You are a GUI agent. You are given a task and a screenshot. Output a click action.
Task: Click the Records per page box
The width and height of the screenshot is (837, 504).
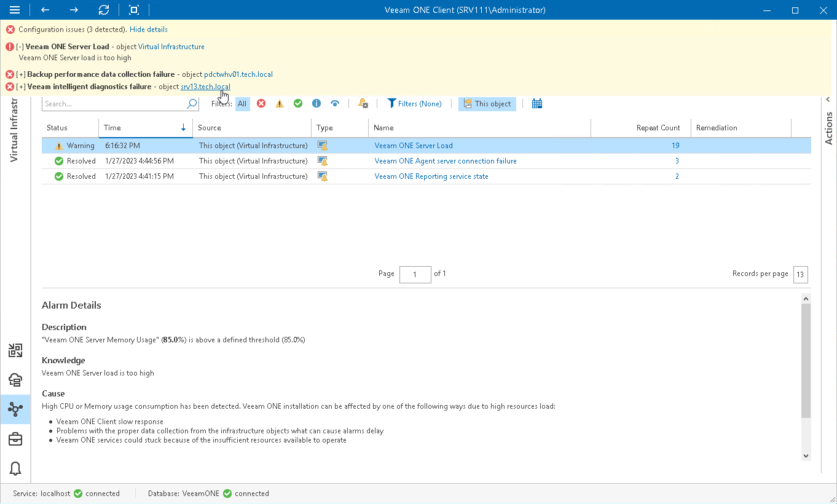click(800, 275)
